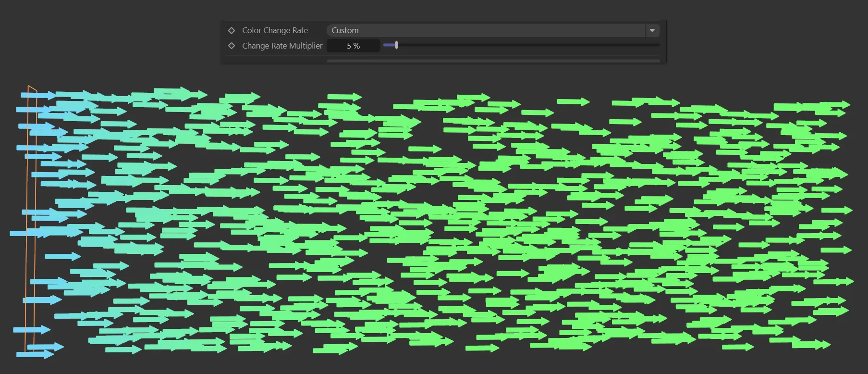Click the Color Change Rate dropdown arrow
Screen dimensions: 868x374
652,30
